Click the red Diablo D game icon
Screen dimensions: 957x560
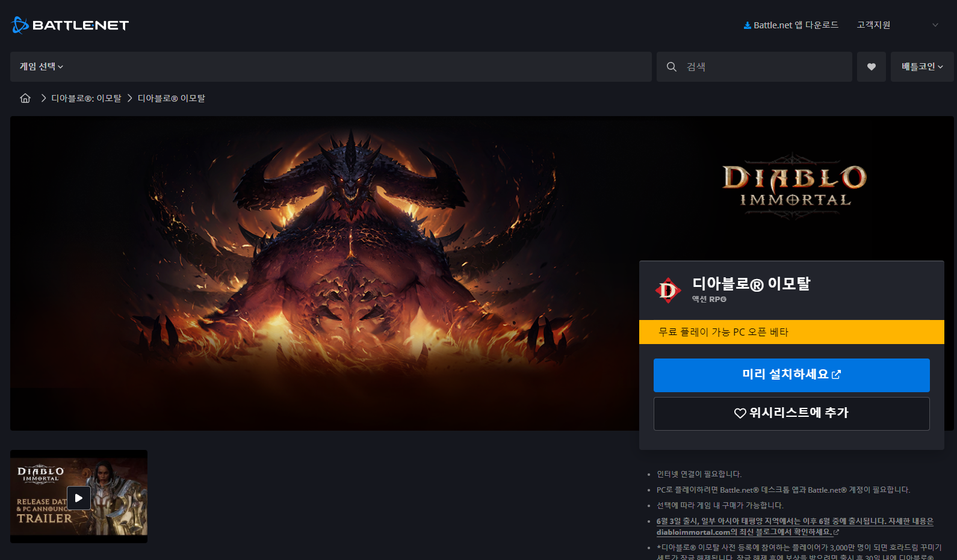[668, 291]
